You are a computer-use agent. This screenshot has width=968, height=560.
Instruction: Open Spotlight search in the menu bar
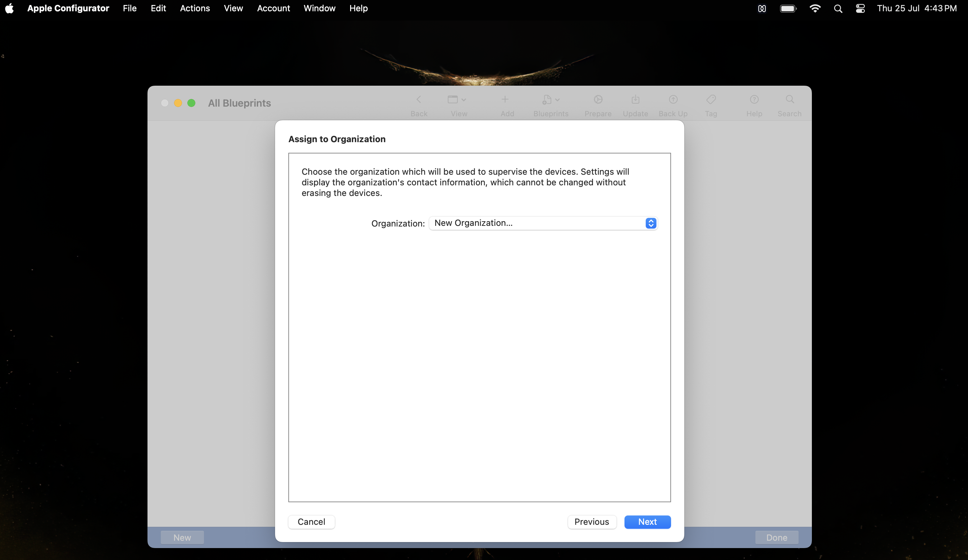(838, 8)
